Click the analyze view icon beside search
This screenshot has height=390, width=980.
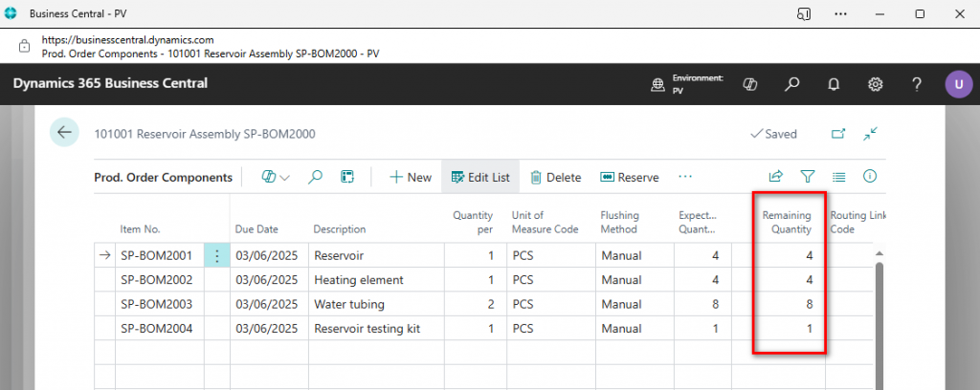coord(348,177)
